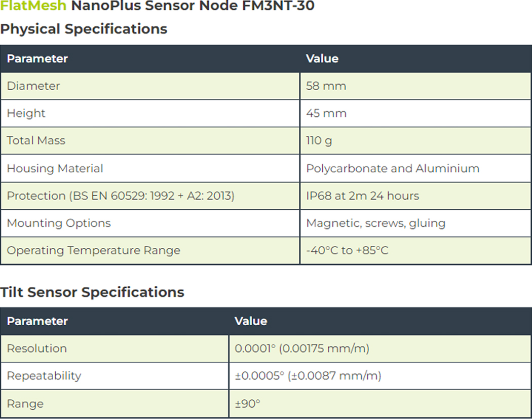Click the 45 mm height value

[x=326, y=113]
